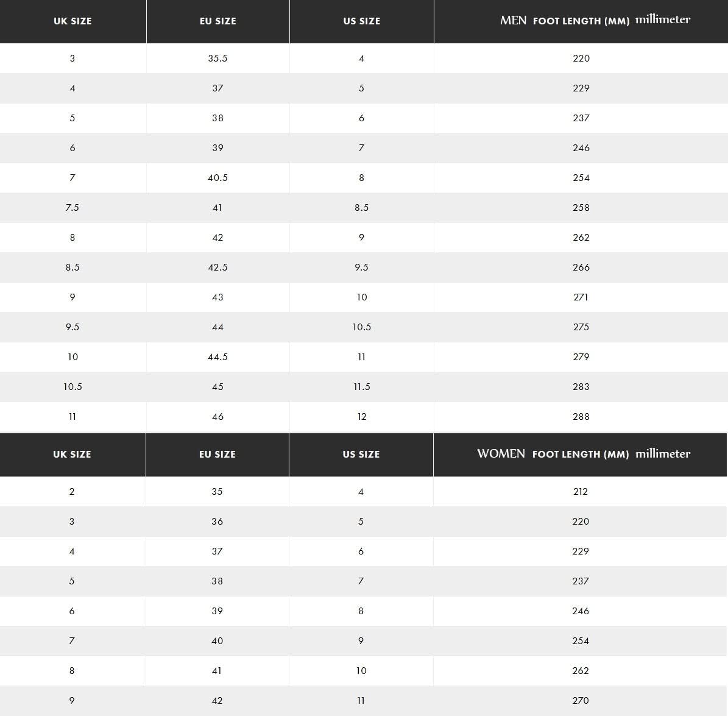This screenshot has width=728, height=716.
Task: Click the men's EU SIZE column header
Action: tap(217, 21)
